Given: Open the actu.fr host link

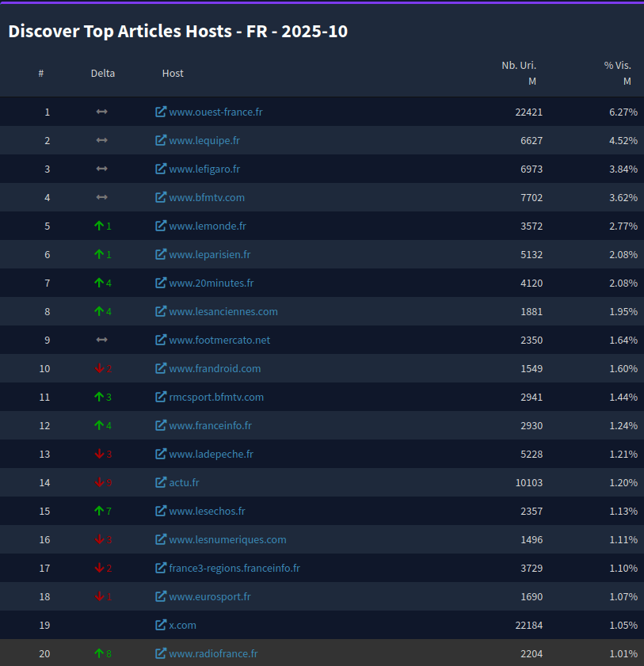Looking at the screenshot, I should 184,482.
